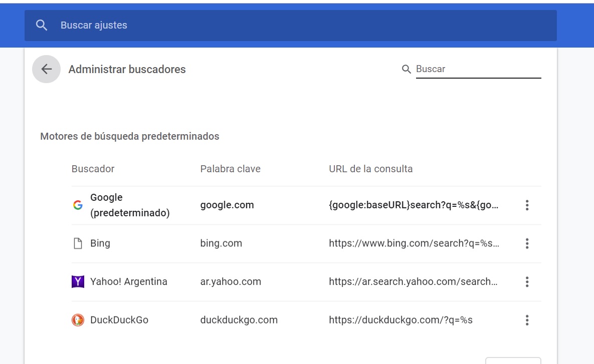Click the {google:baseURL}search query URL
The width and height of the screenshot is (594, 364).
point(414,205)
